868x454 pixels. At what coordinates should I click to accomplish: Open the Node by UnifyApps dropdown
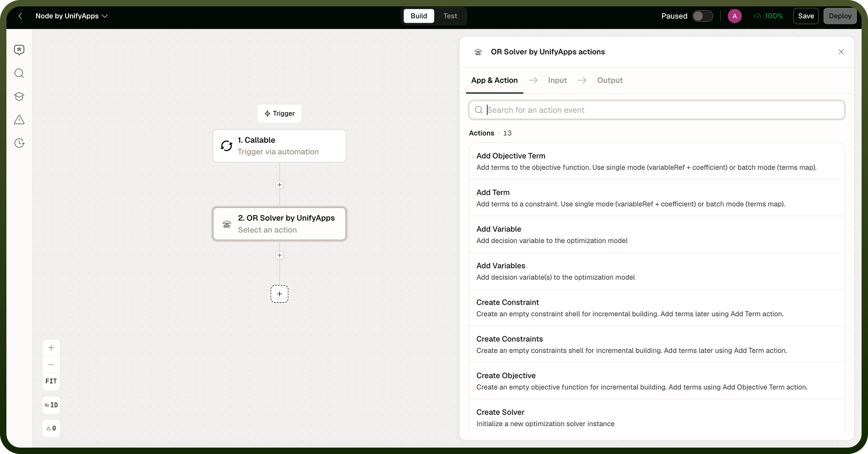[72, 16]
